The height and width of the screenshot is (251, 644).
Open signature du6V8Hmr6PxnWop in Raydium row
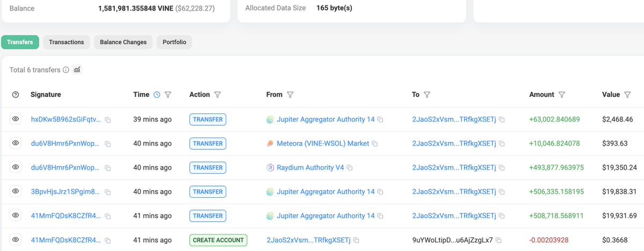(66, 168)
